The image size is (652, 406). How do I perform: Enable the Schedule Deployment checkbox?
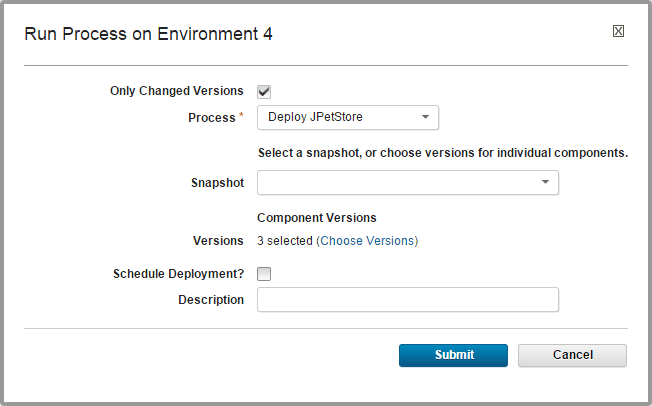pos(264,274)
